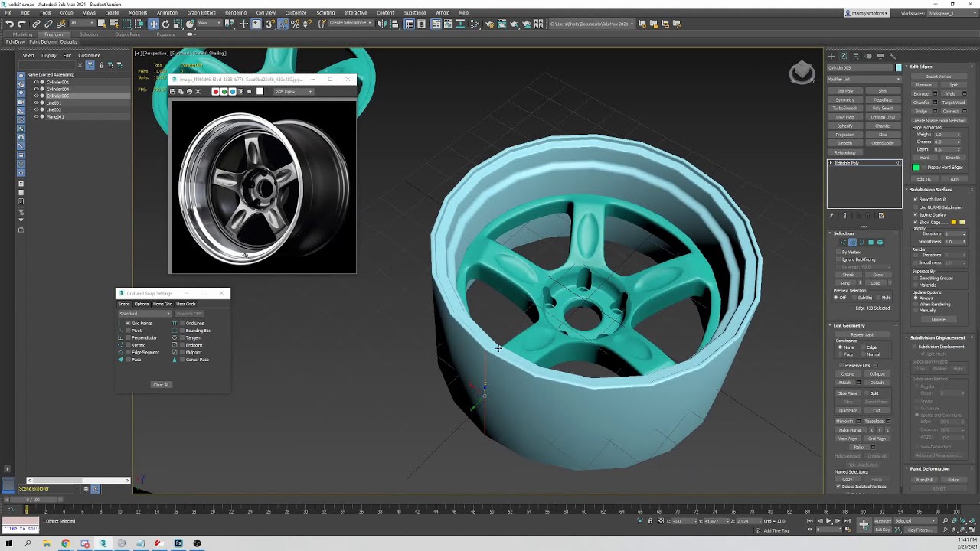
Task: Click the white swatch in image viewer
Action: 260,92
